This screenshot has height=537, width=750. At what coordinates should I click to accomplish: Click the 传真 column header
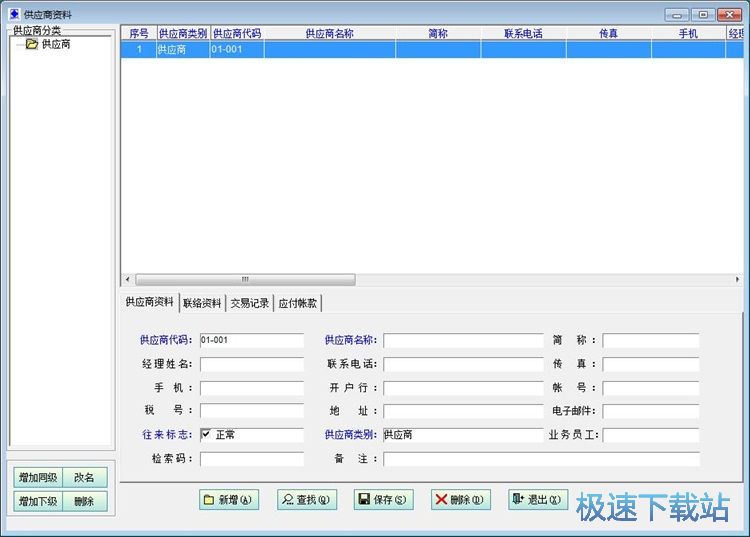point(608,33)
